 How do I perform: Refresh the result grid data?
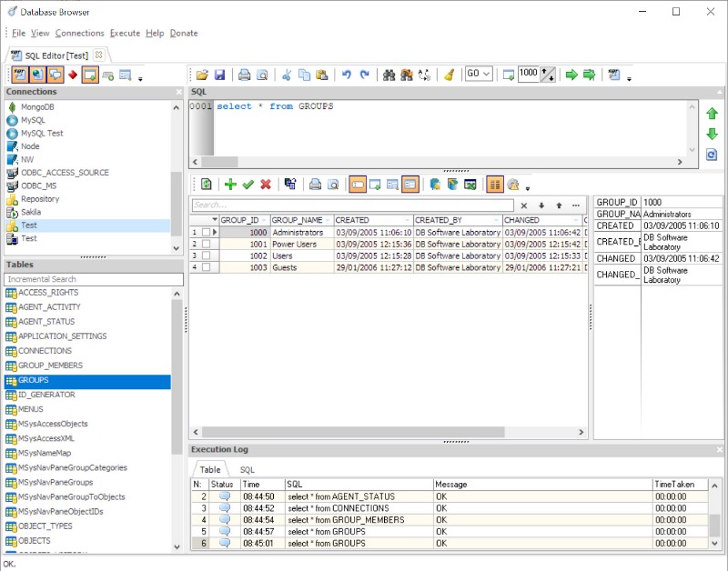207,185
